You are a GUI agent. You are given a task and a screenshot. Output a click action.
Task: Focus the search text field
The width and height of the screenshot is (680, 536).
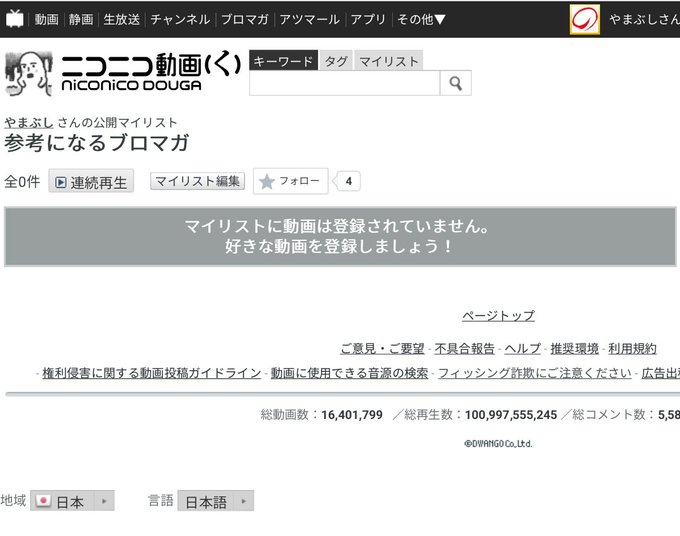tap(344, 83)
